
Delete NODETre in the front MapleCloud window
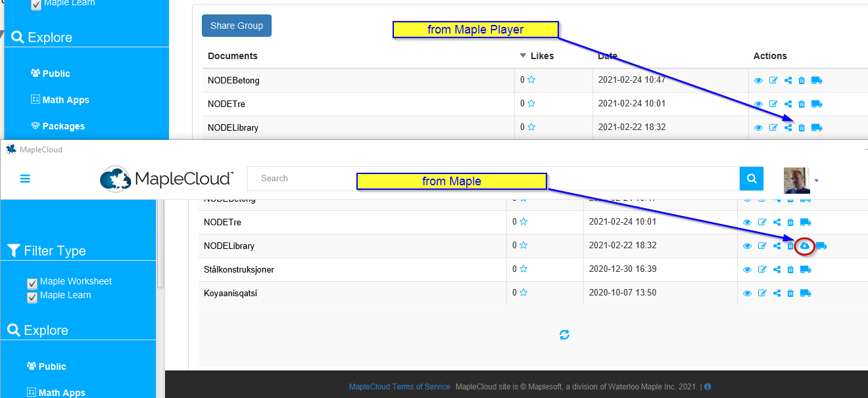tap(790, 222)
